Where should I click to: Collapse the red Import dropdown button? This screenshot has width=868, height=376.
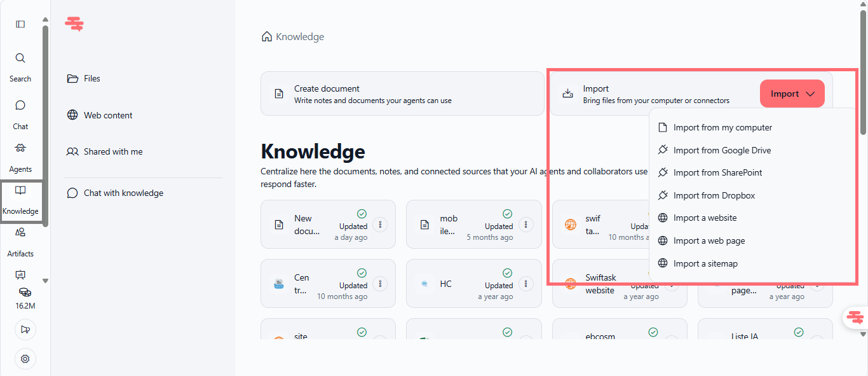(792, 94)
